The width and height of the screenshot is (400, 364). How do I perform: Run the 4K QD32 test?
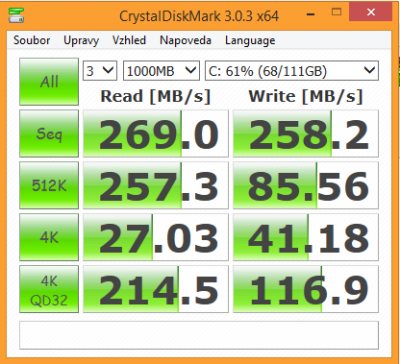coord(49,289)
